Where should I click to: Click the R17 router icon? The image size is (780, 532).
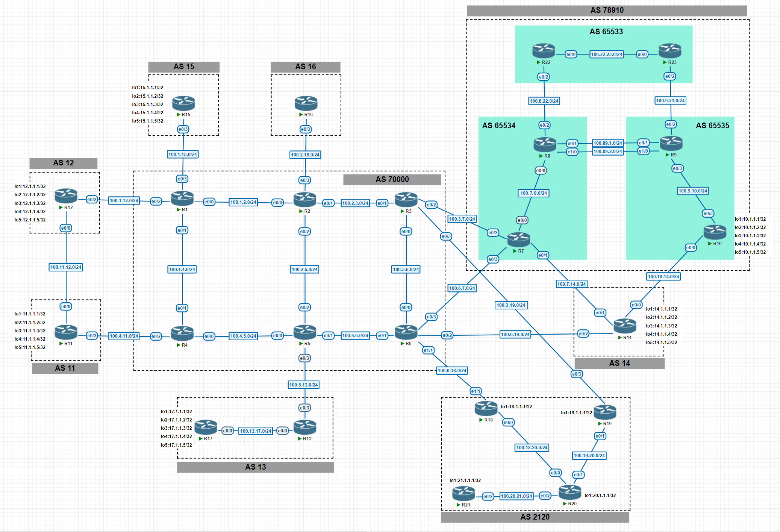[206, 427]
